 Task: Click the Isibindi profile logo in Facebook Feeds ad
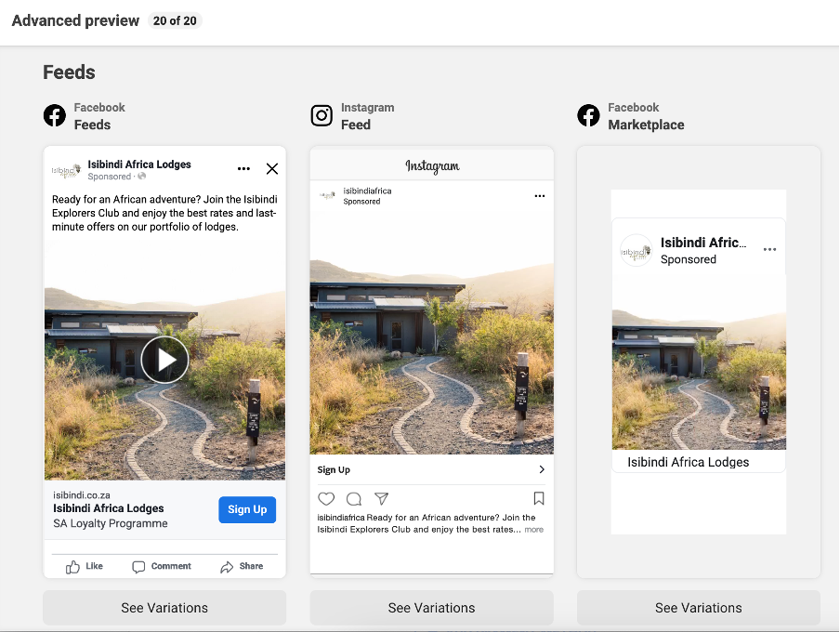coord(66,171)
